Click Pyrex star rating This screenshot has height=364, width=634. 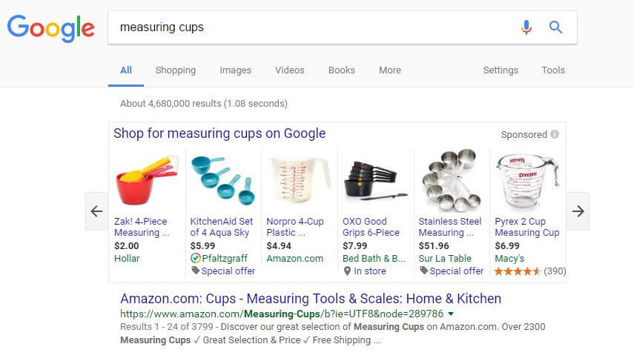pyautogui.click(x=517, y=271)
